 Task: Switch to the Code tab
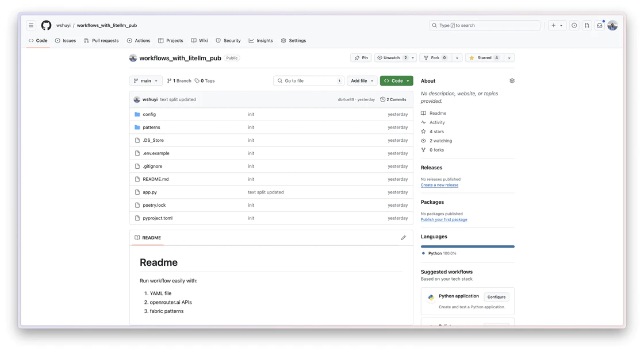(x=38, y=41)
